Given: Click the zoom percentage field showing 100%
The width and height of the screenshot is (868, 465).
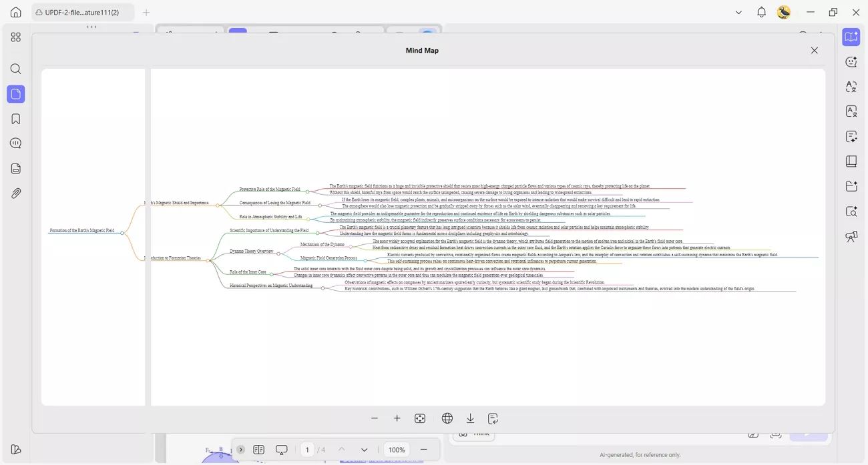Looking at the screenshot, I should coord(396,449).
